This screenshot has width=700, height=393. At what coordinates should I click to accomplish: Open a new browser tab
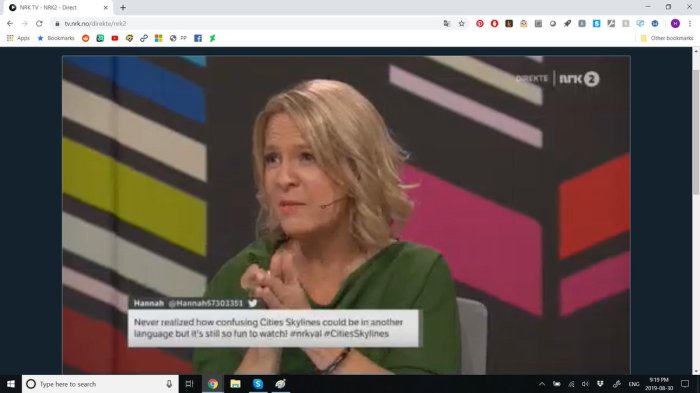[123, 8]
